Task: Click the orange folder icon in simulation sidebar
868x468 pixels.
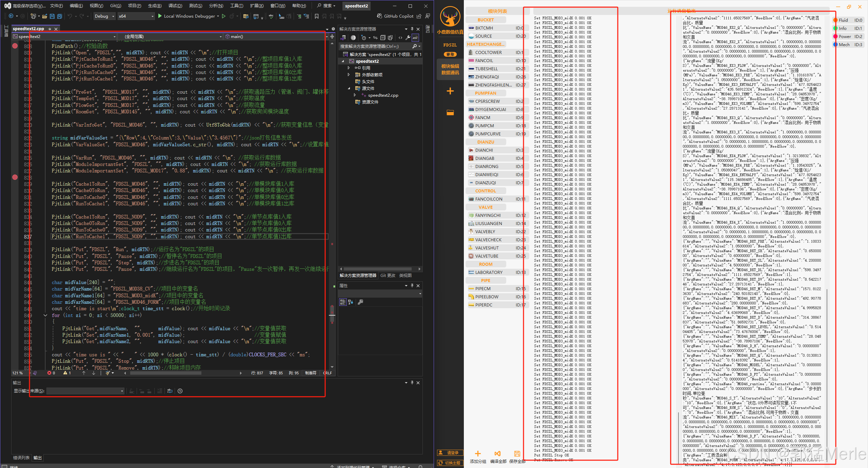Action: tap(450, 113)
